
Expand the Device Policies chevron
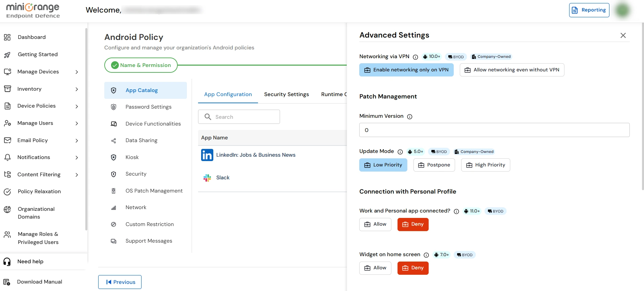point(77,106)
